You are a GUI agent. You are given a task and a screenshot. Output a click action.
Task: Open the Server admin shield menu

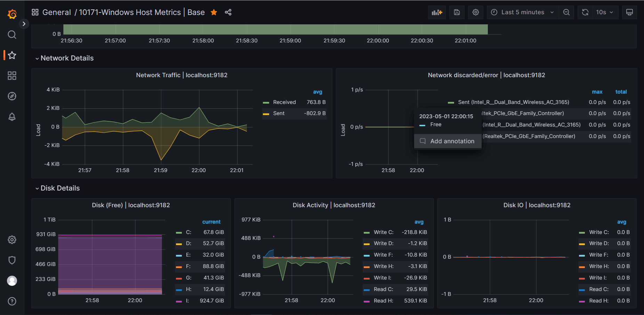pyautogui.click(x=12, y=260)
